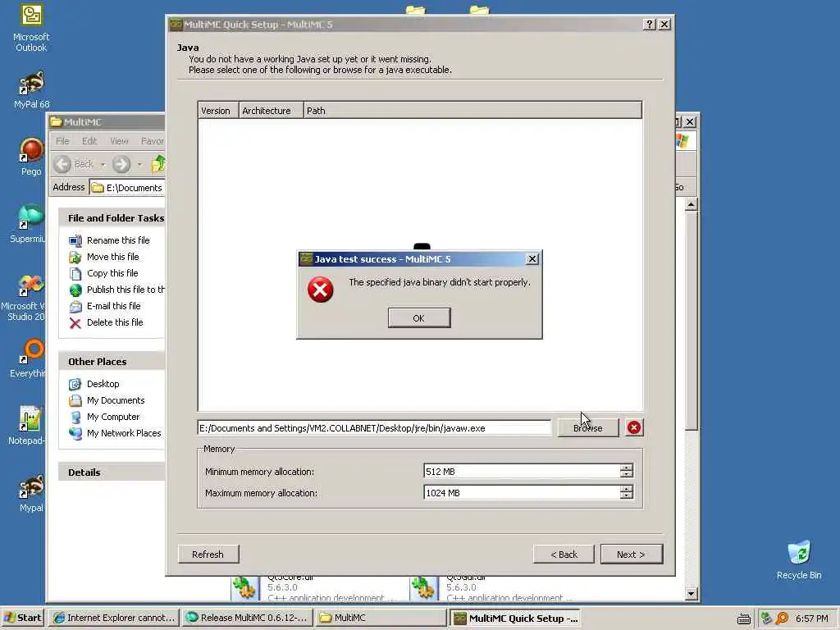
Task: Open My Network Places link
Action: point(124,433)
